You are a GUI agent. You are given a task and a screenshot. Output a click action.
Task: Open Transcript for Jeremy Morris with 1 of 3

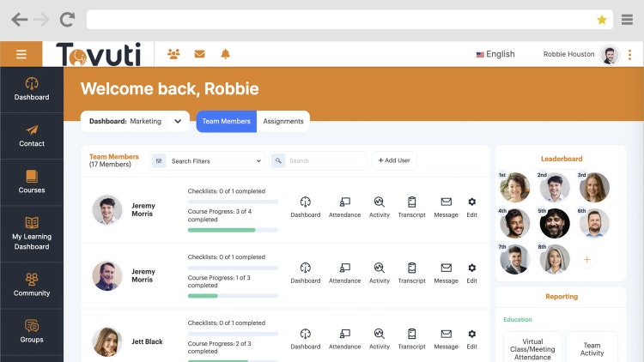(x=411, y=274)
